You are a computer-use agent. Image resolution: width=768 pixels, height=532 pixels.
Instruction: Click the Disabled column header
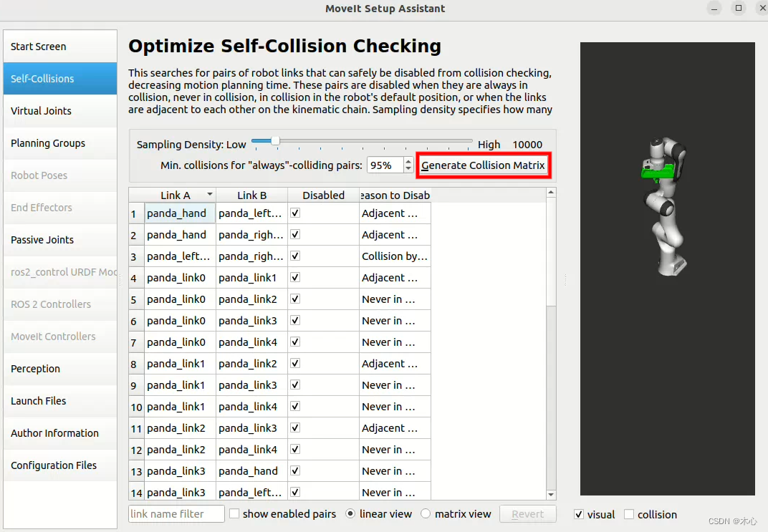point(323,195)
